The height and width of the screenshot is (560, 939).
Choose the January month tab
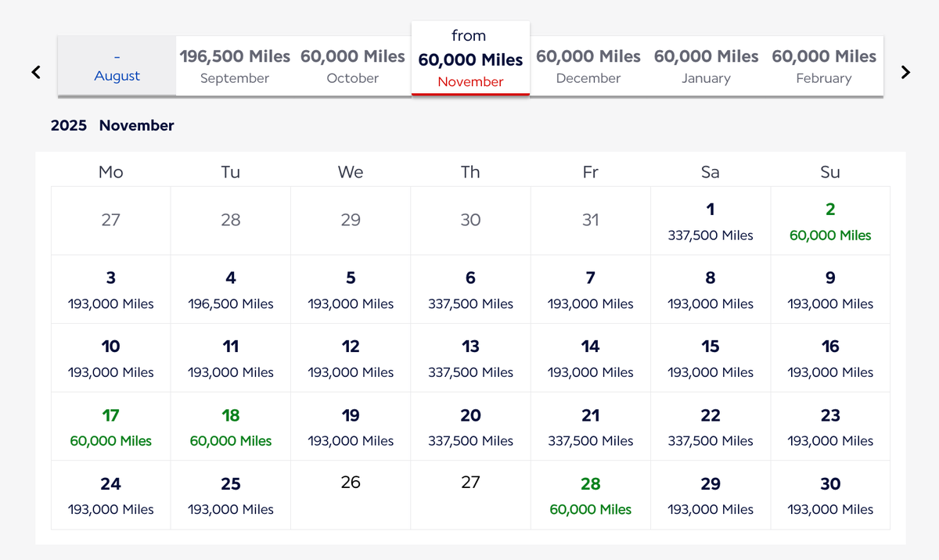(706, 66)
